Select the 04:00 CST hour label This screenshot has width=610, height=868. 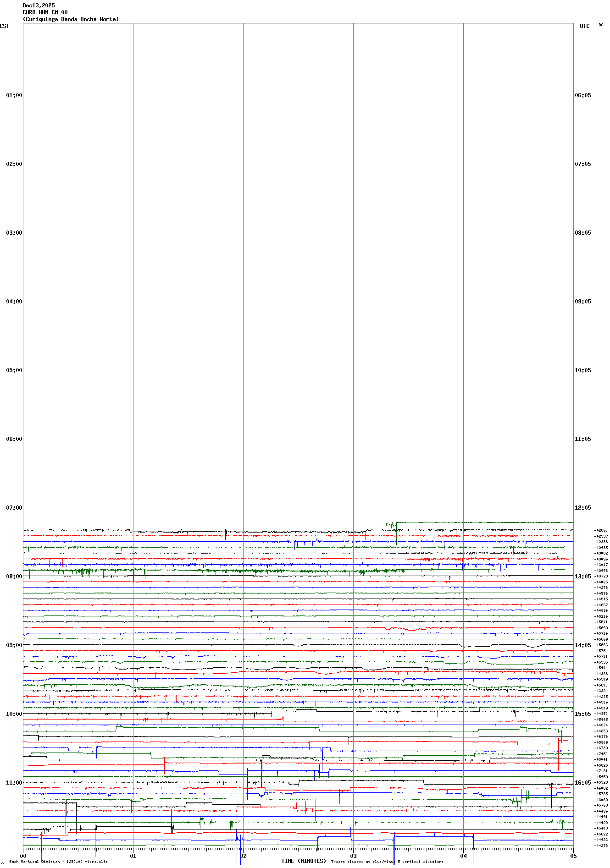coord(14,302)
